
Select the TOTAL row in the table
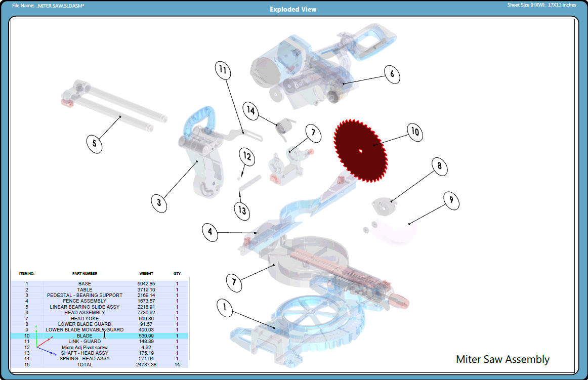(100, 365)
